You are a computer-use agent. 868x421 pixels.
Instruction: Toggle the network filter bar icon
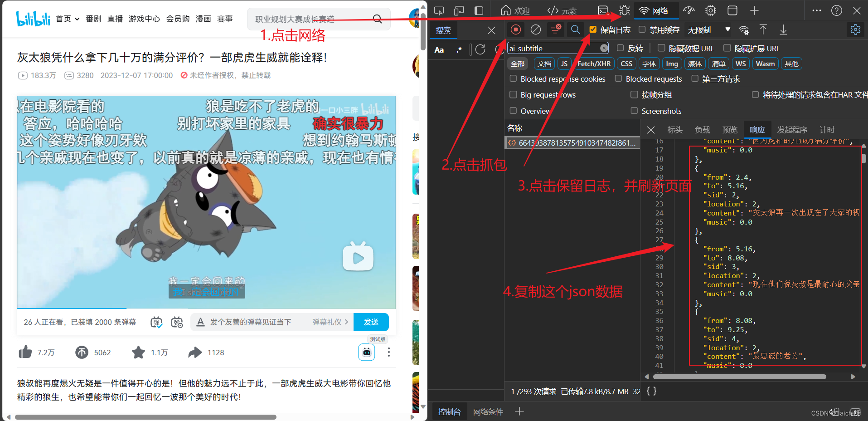point(556,30)
